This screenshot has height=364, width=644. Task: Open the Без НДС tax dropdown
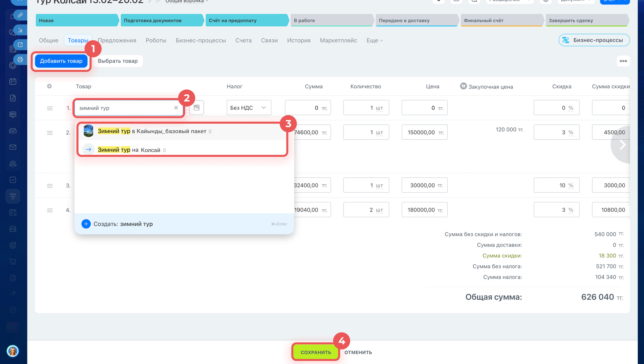coord(249,108)
